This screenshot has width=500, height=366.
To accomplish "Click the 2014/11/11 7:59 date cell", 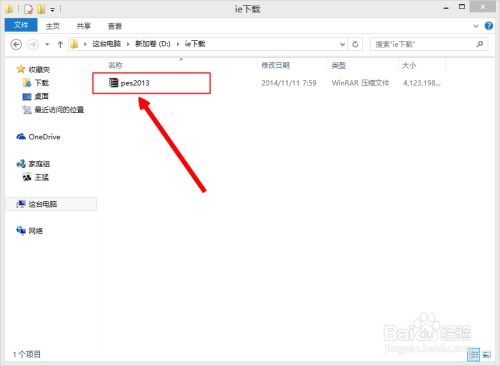I will [x=289, y=83].
